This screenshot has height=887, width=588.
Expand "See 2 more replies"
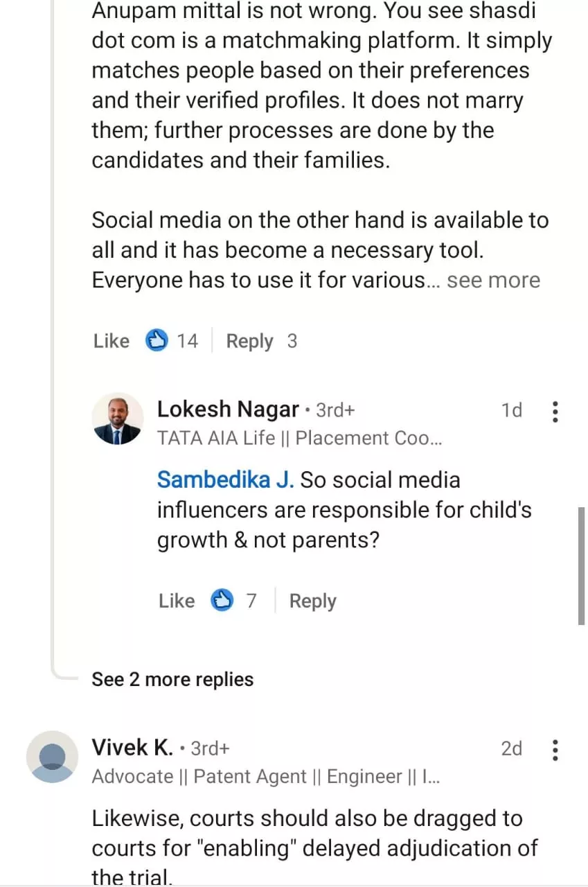[x=172, y=680]
